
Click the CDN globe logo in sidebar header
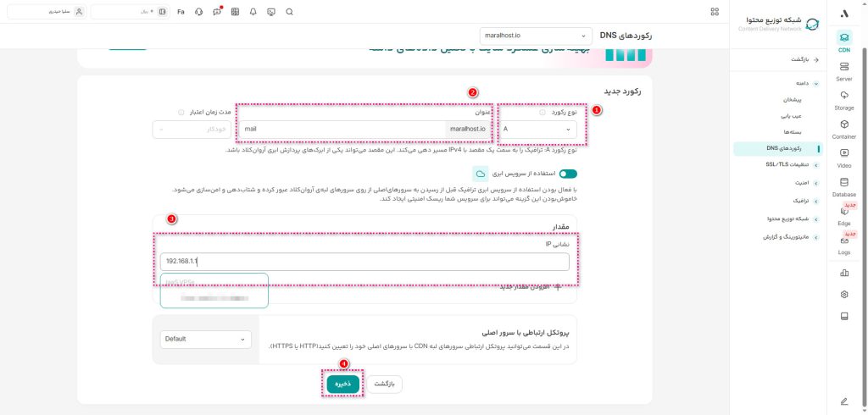tap(813, 25)
